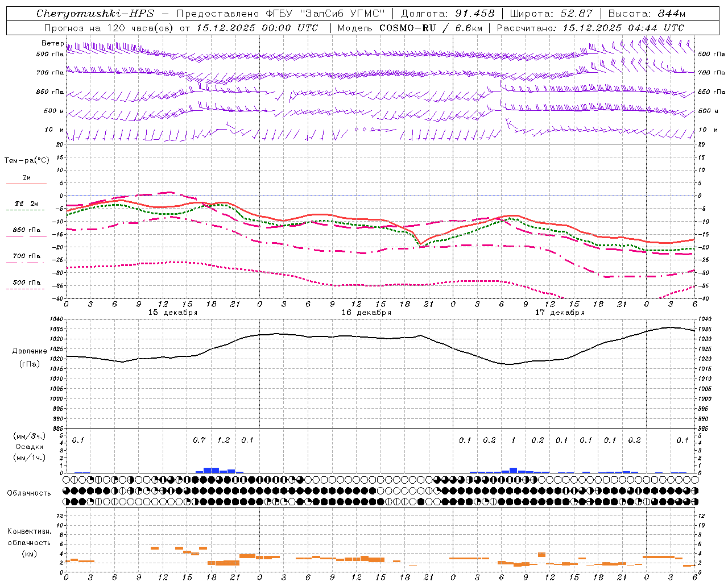
Task: Click the precipitation value '1' on 17 December
Action: click(x=514, y=440)
